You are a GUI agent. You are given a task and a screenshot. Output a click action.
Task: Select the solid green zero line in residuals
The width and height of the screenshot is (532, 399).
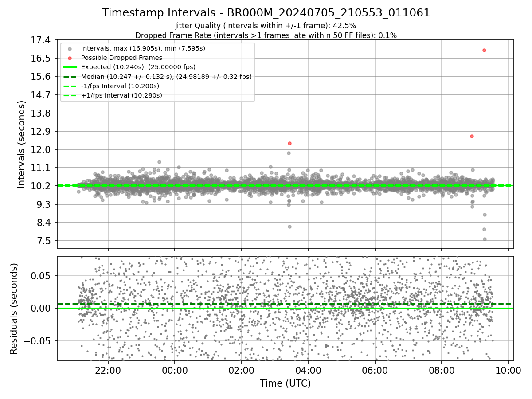(286, 308)
